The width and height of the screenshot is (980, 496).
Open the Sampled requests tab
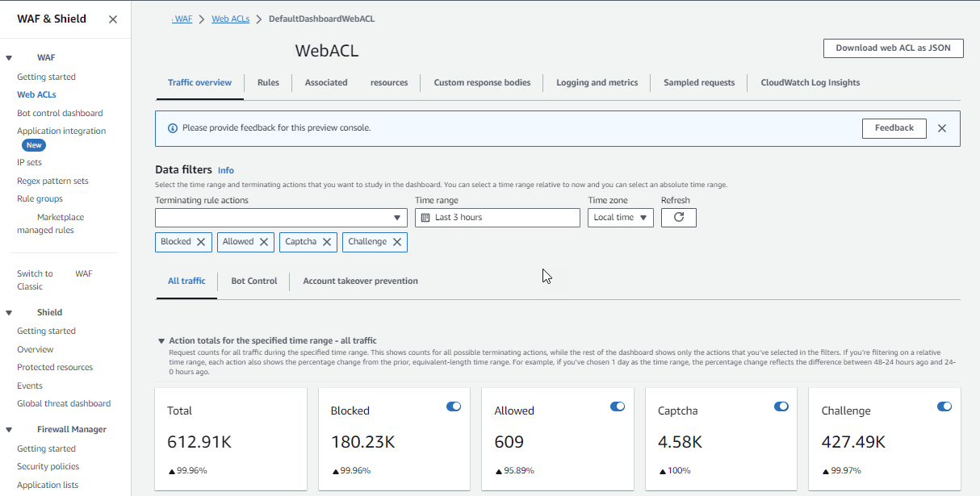[698, 83]
